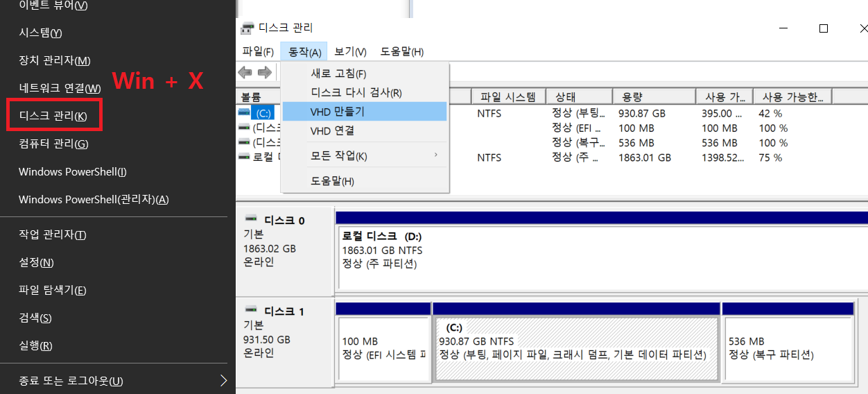Viewport: 868px width, 394px height.
Task: Sort by the 용량 column header
Action: [654, 97]
